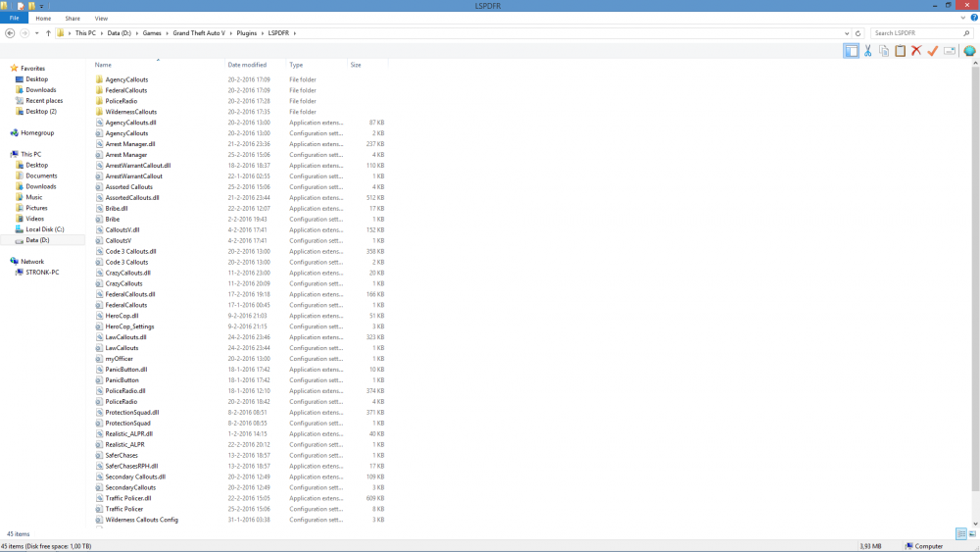Click the Rename toolbar icon
This screenshot has width=980, height=552.
[x=950, y=51]
